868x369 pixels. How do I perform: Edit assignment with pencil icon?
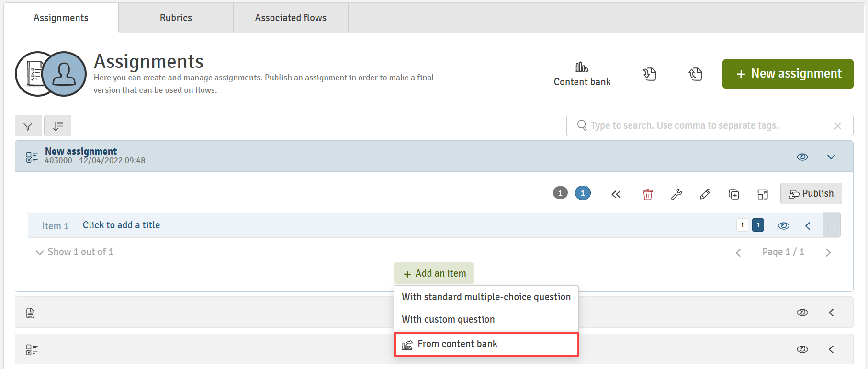click(x=705, y=194)
